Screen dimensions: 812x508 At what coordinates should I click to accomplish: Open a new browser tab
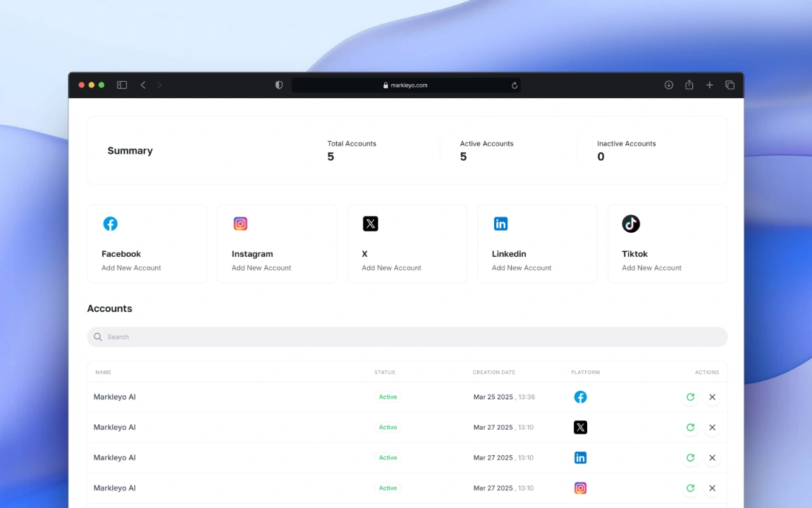coord(709,85)
